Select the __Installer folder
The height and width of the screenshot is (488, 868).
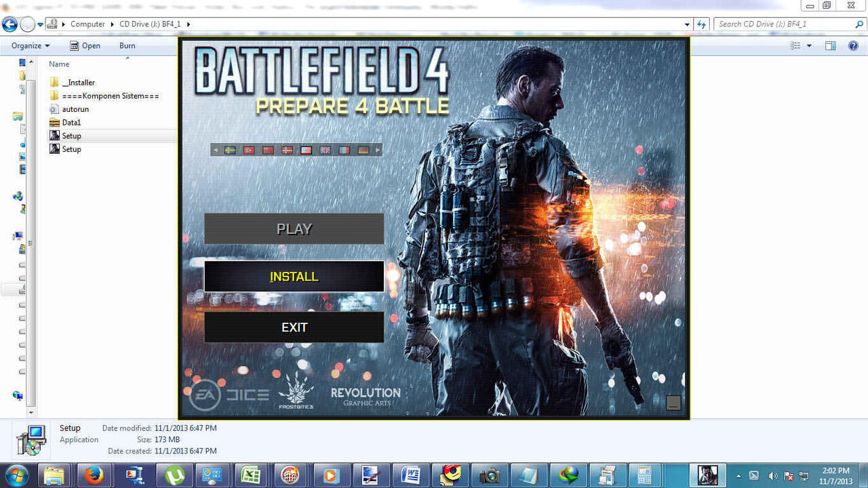(x=72, y=83)
